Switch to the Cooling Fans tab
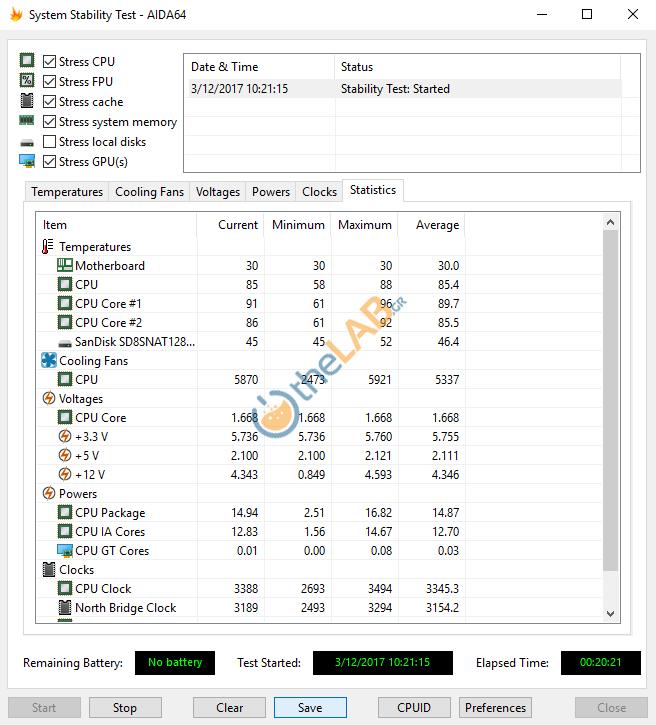This screenshot has height=725, width=656. tap(149, 192)
